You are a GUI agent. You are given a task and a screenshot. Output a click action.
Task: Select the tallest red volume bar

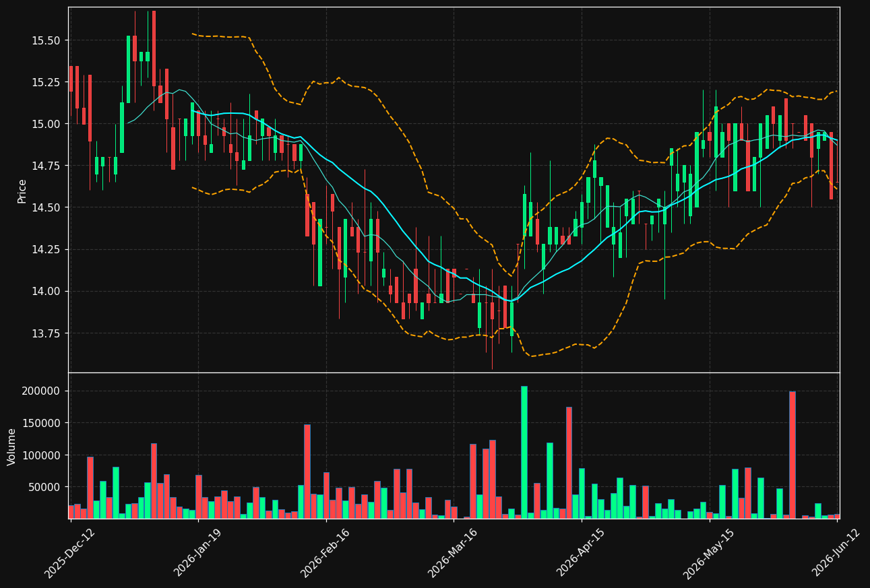point(792,455)
